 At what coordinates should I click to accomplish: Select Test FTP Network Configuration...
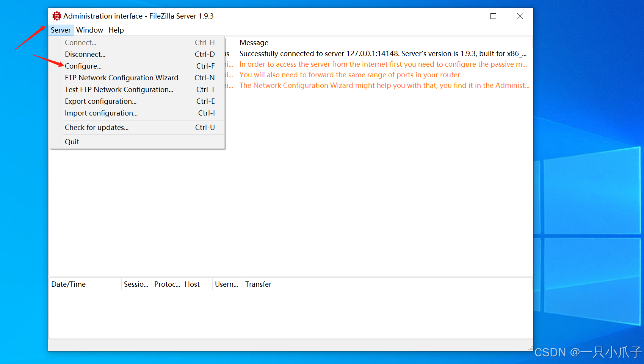tap(137, 89)
